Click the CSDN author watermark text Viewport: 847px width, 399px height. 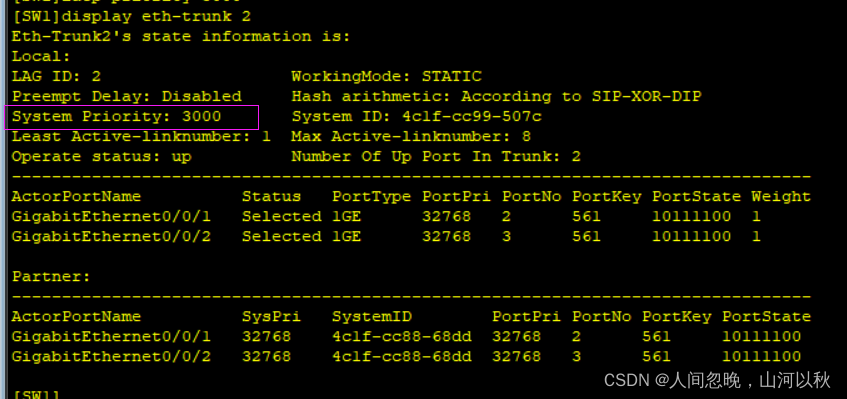[x=717, y=380]
